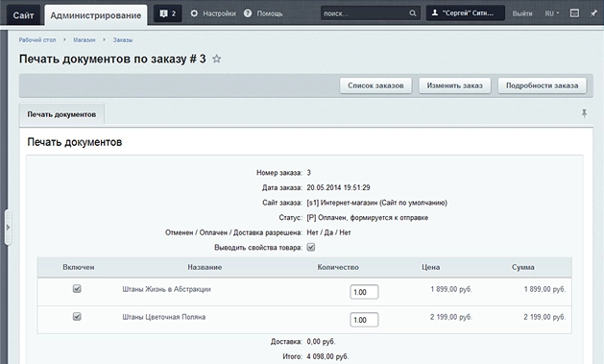
Task: Click the Выйти logout link
Action: (522, 13)
